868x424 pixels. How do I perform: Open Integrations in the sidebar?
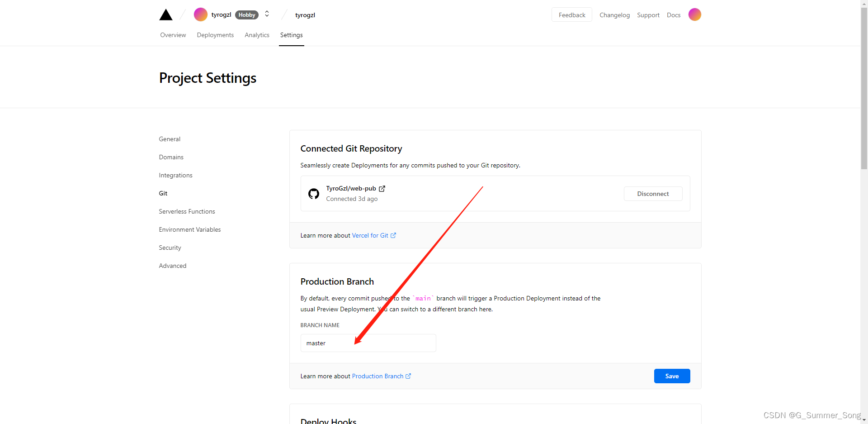pos(175,175)
